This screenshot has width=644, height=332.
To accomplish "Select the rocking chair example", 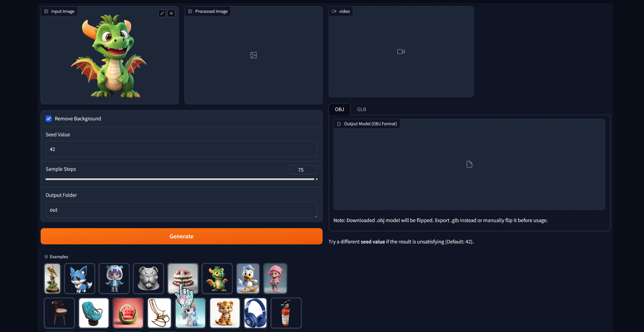I will click(159, 313).
